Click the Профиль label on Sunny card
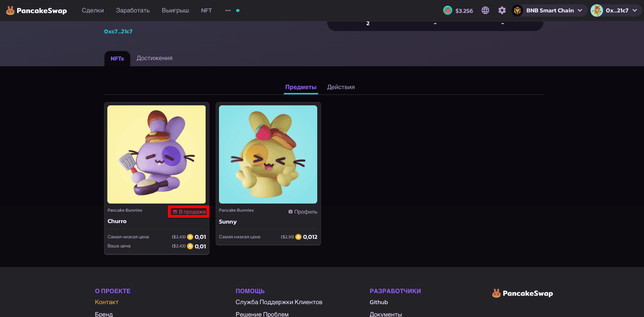Viewport: 644px width, 317px height. coord(306,212)
